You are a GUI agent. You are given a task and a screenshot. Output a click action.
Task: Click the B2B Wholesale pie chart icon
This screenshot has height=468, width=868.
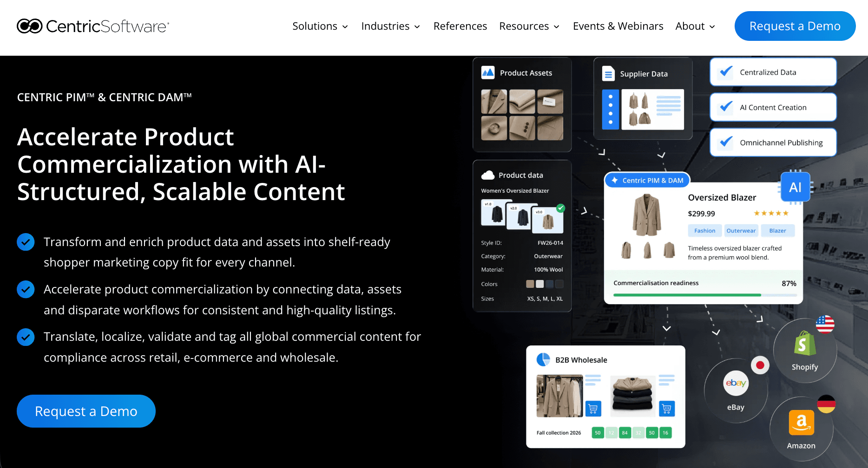pos(543,360)
